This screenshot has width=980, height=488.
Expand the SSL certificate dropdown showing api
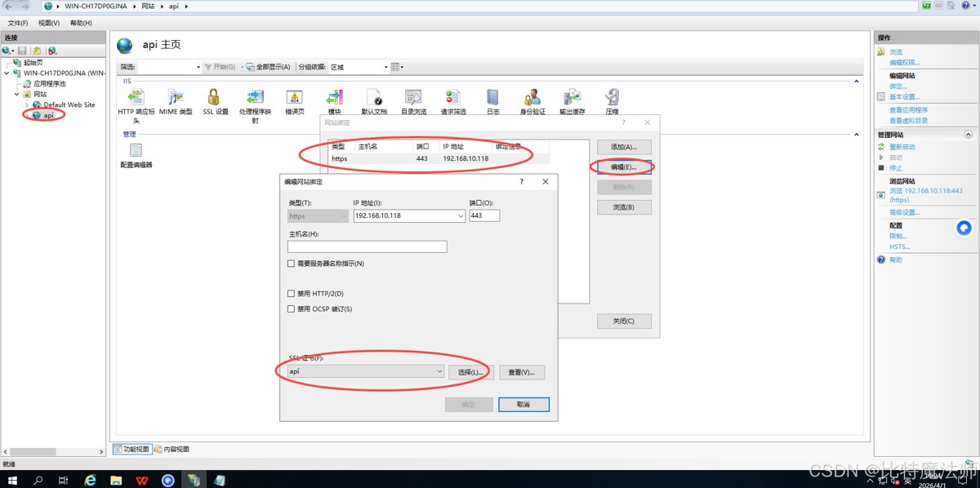[x=439, y=372]
